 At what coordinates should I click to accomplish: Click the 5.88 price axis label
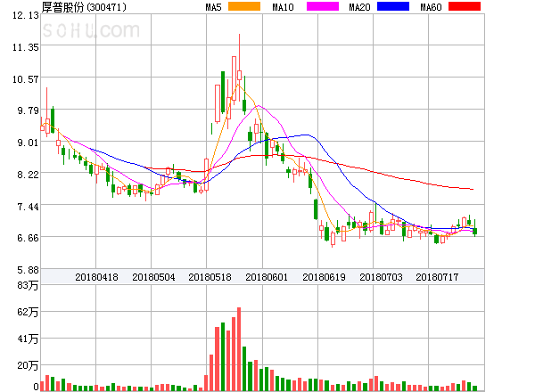(28, 270)
